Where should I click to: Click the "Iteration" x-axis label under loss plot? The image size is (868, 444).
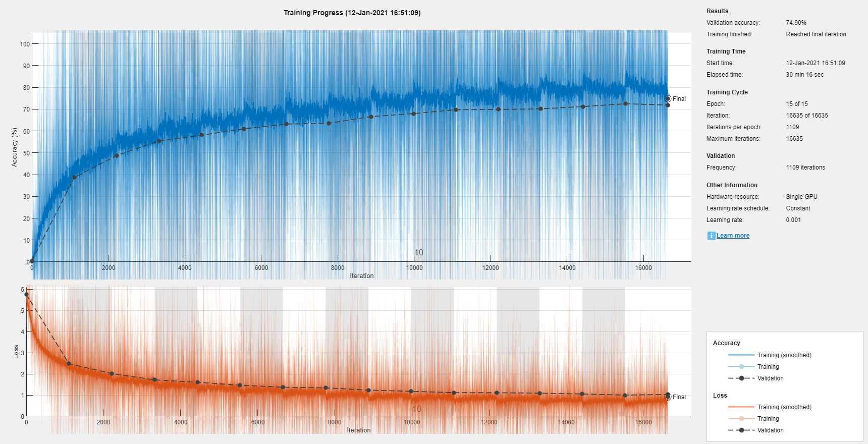tap(359, 430)
